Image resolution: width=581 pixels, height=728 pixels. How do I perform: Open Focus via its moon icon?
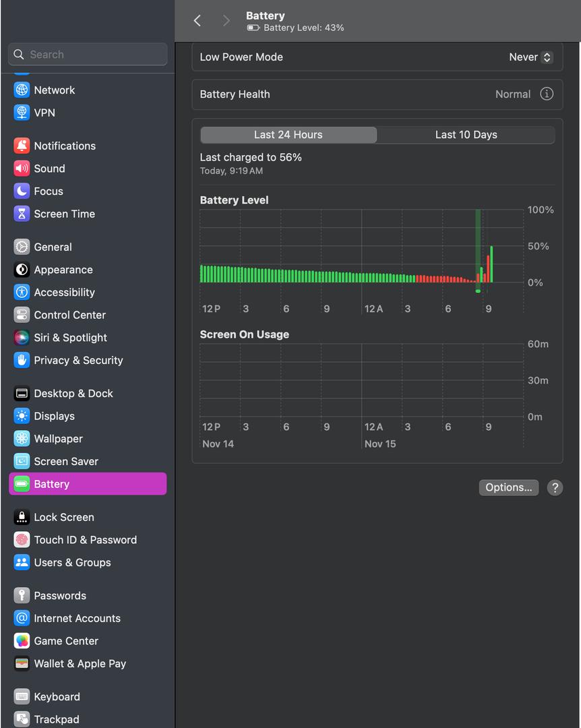[22, 191]
